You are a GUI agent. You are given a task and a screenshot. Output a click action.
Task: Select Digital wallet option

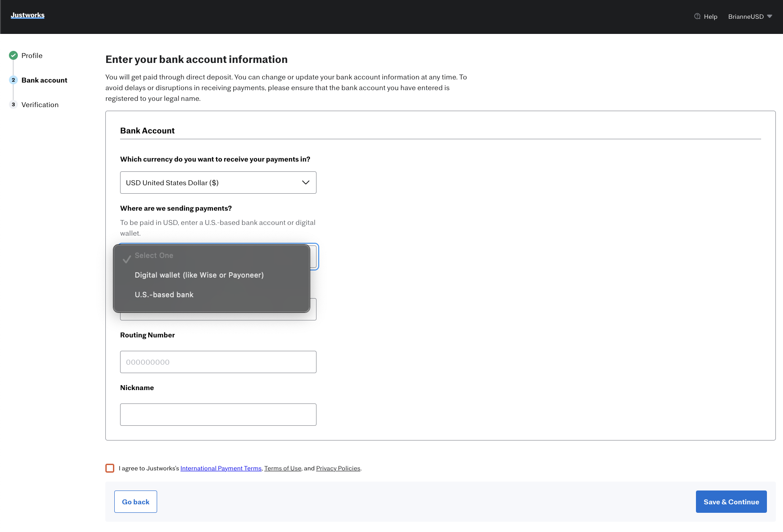point(199,275)
